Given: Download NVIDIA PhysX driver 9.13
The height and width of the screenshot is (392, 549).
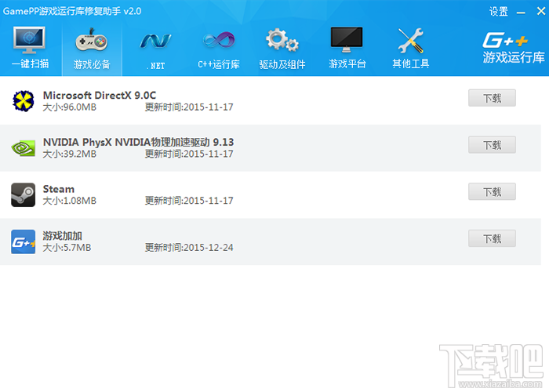Looking at the screenshot, I should (492, 144).
